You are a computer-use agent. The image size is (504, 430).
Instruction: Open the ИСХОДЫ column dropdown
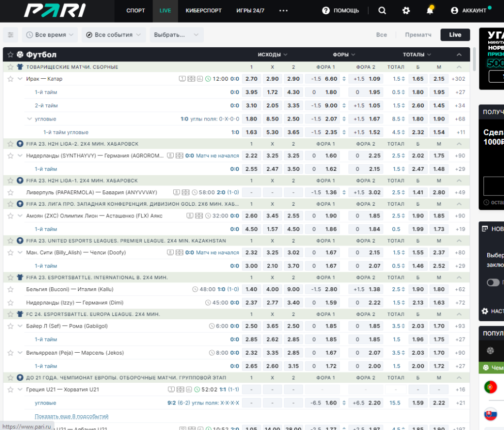coord(272,55)
